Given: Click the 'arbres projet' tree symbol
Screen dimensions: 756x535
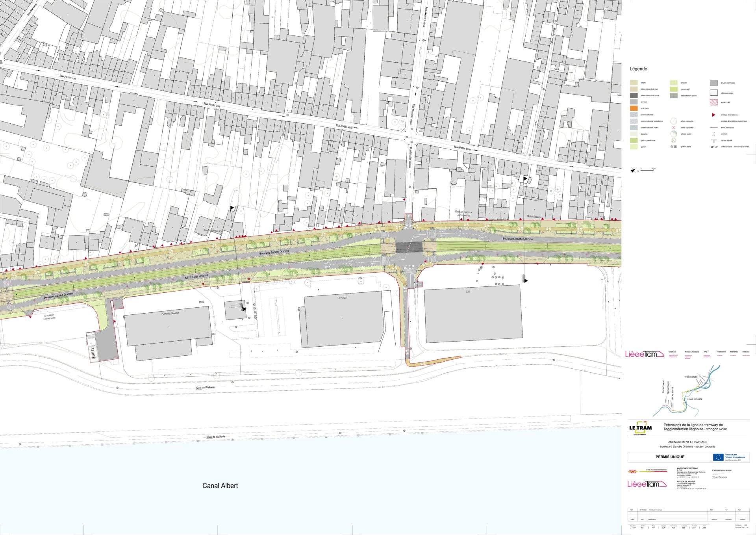Looking at the screenshot, I should click(x=673, y=134).
